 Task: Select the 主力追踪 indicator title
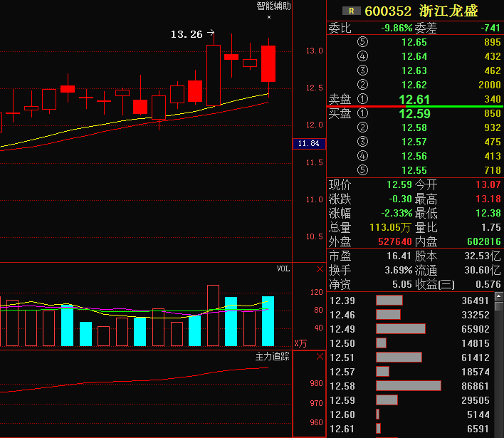[x=273, y=355]
